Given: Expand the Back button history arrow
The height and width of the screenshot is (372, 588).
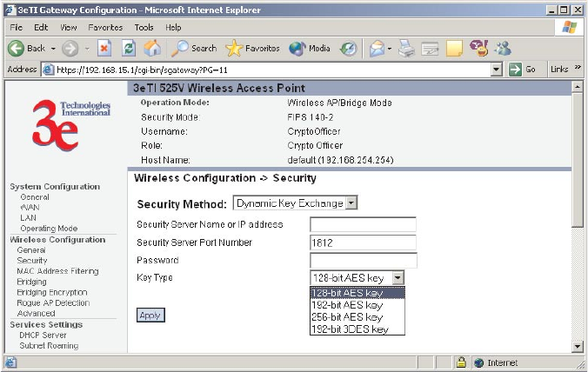Looking at the screenshot, I should coord(53,49).
